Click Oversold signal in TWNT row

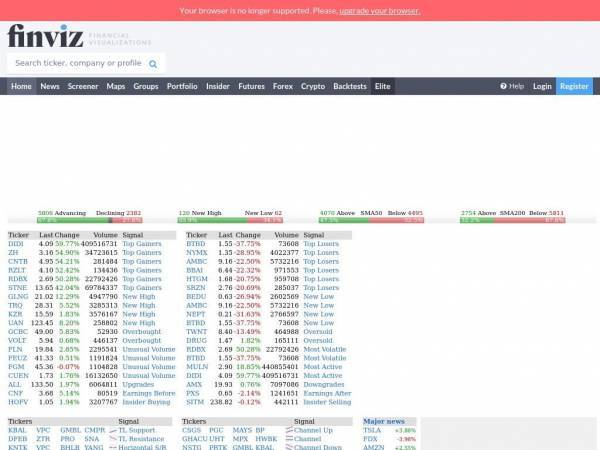pyautogui.click(x=318, y=332)
